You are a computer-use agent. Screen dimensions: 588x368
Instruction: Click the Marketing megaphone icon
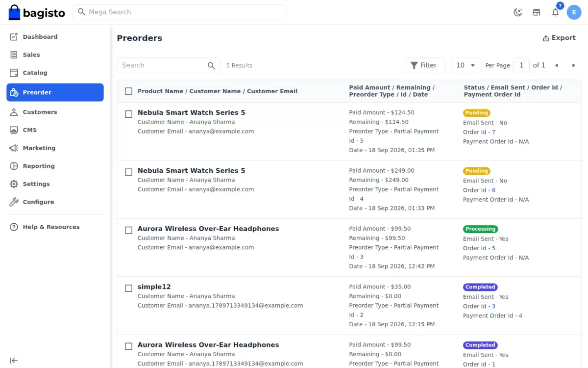pos(14,148)
